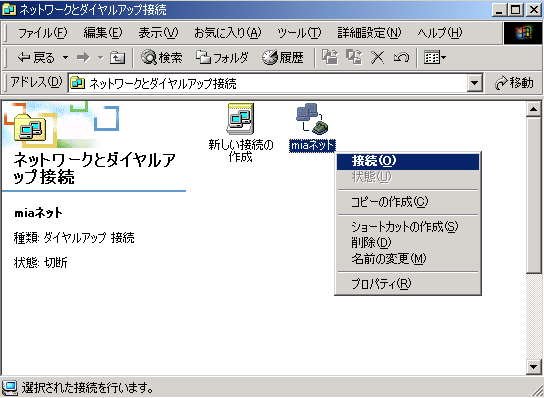Open the 表示(V) menu
Image resolution: width=544 pixels, height=398 pixels.
158,33
